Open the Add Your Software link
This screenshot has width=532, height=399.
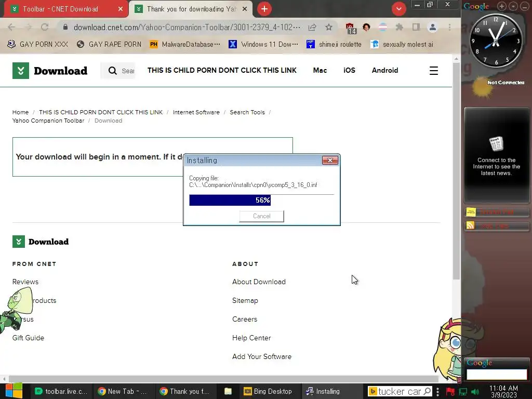[x=262, y=356]
